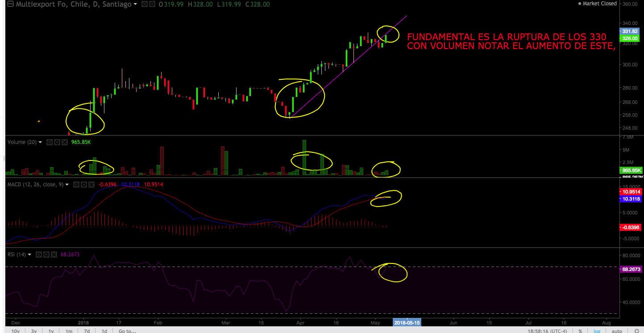Select the 1m time range
This screenshot has width=644, height=333.
[69, 331]
